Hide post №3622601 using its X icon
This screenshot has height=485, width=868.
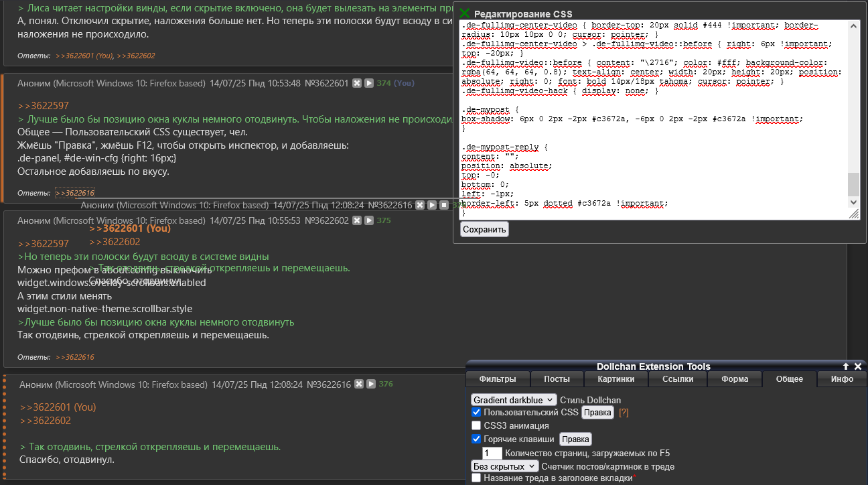(357, 83)
